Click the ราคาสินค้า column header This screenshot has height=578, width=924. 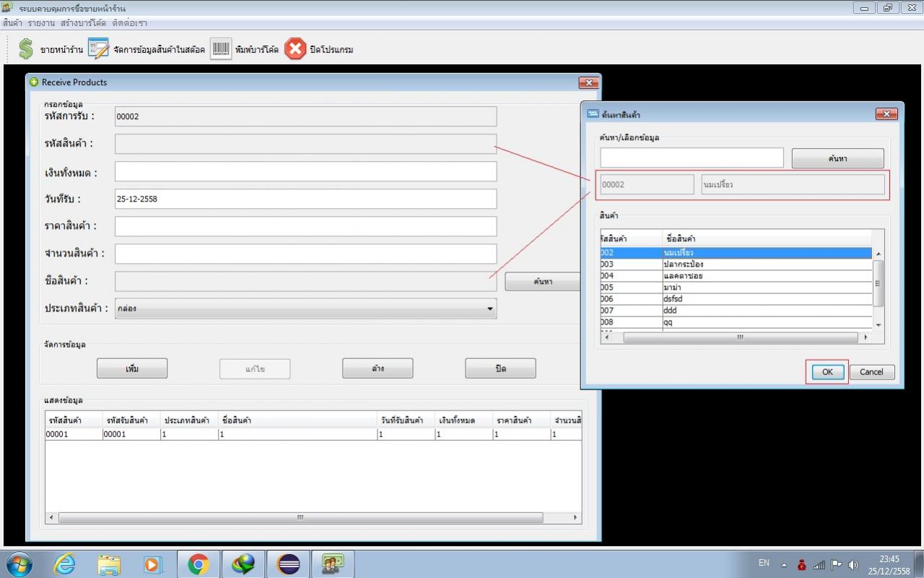click(521, 420)
